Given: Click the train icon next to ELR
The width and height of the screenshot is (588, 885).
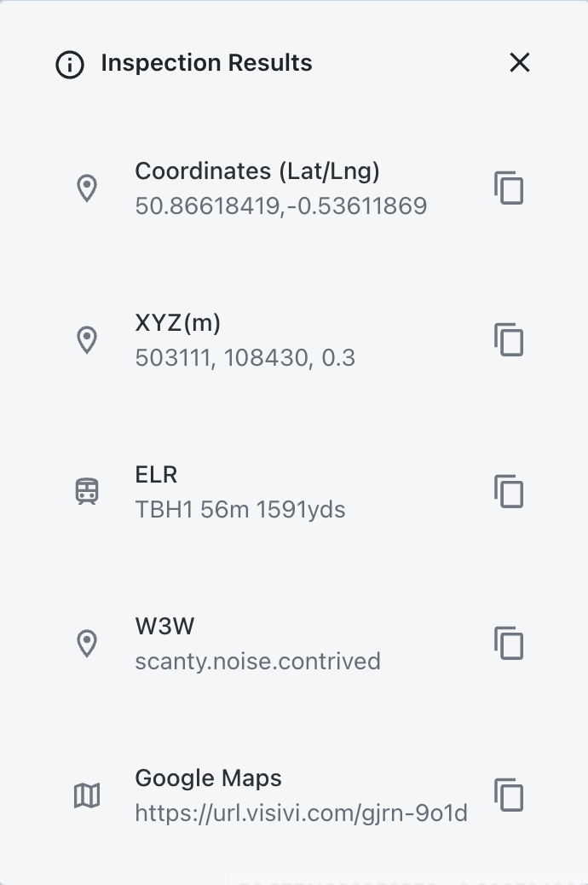Looking at the screenshot, I should 87,491.
